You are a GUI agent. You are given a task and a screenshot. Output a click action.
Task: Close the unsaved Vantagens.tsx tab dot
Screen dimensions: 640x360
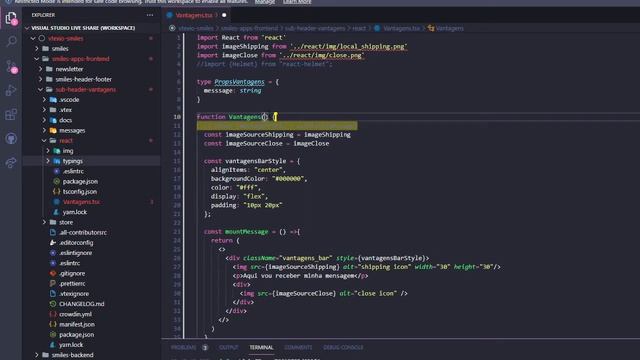[x=224, y=15]
